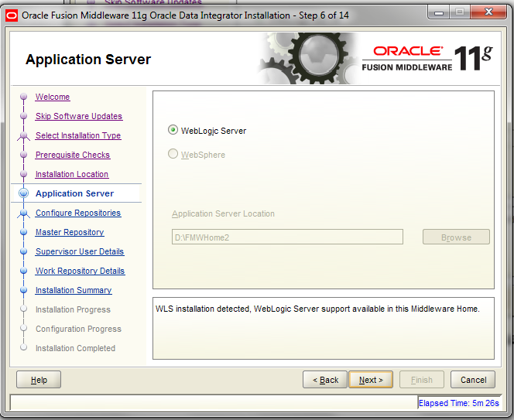Go to Configure Repositories step
514x420 pixels.
coord(78,213)
